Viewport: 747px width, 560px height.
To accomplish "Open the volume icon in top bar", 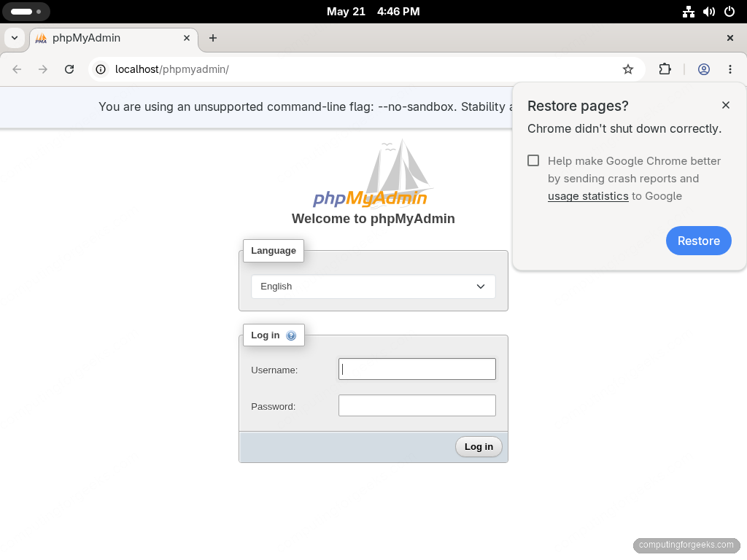I will [709, 12].
